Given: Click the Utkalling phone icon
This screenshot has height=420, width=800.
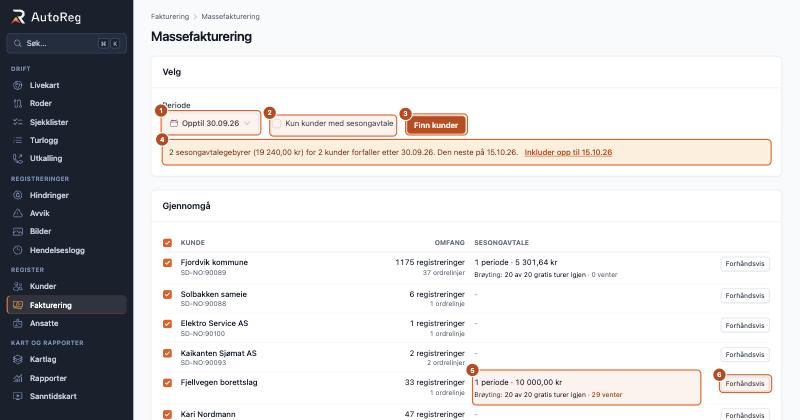Looking at the screenshot, I should pyautogui.click(x=18, y=158).
